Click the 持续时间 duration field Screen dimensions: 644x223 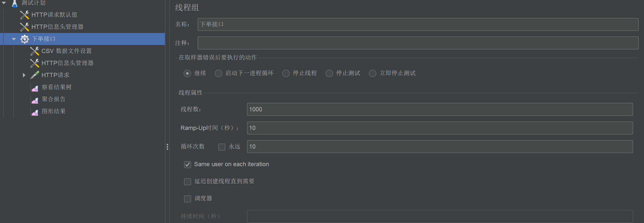tap(440, 216)
